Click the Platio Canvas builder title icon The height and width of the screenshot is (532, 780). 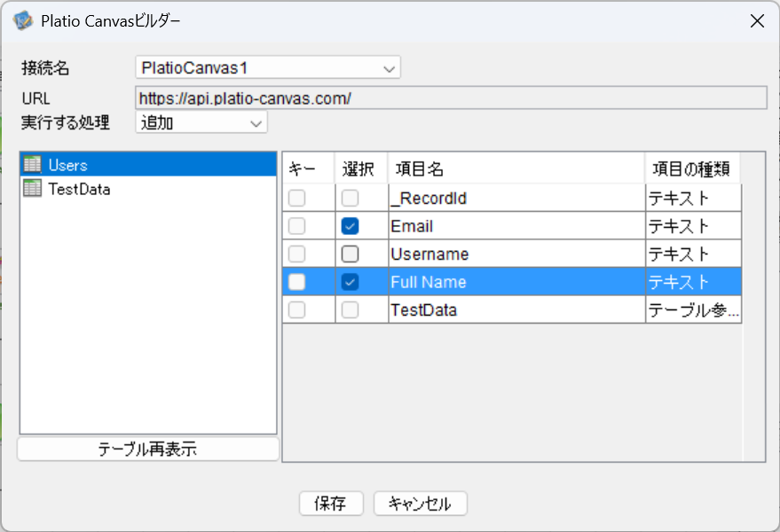(x=22, y=20)
